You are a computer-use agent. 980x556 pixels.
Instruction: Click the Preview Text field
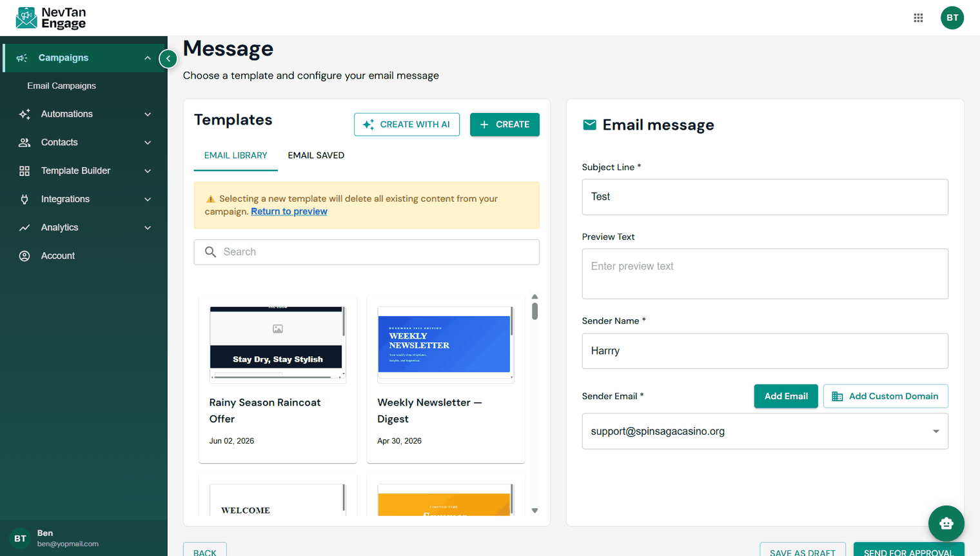coord(765,273)
